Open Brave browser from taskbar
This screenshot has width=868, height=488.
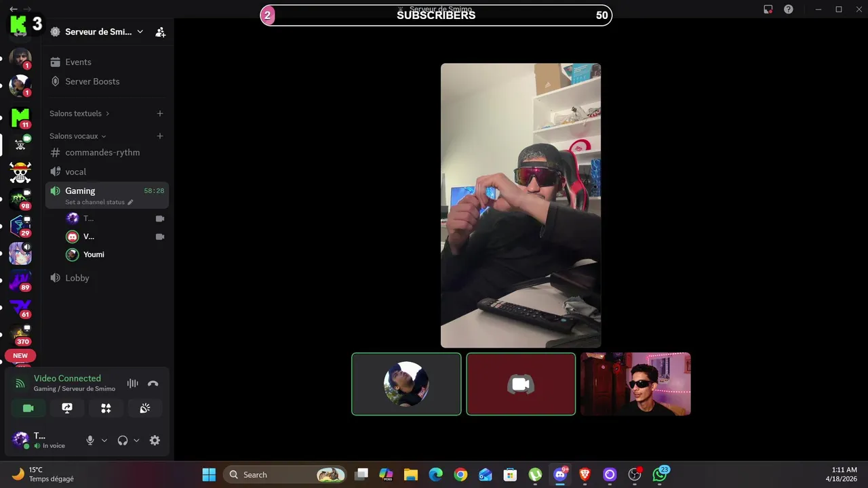585,474
